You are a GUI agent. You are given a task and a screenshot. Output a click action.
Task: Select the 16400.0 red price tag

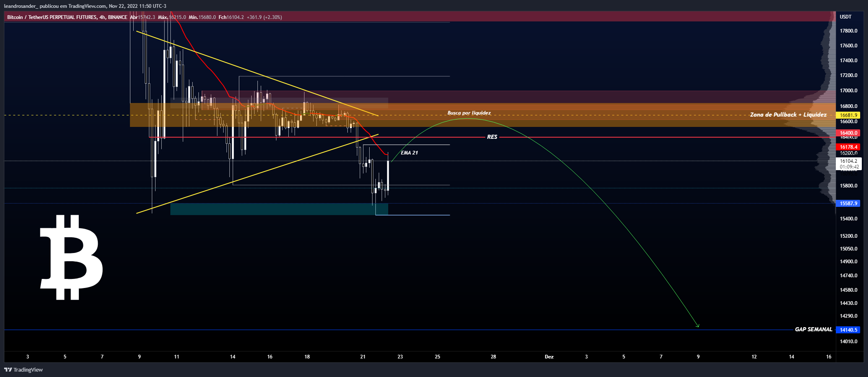848,133
